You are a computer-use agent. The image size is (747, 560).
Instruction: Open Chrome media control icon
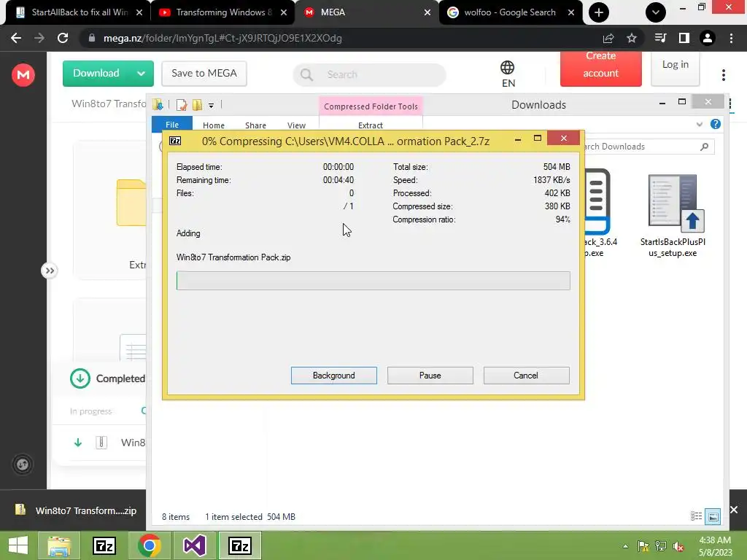(660, 38)
